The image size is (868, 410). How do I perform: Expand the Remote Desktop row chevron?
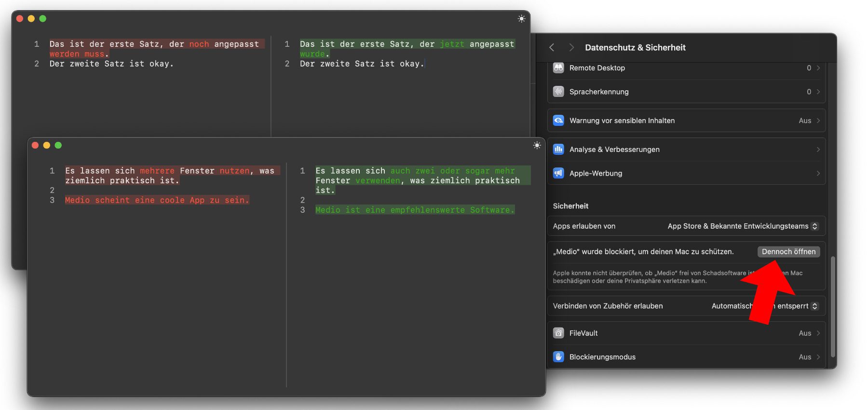coord(818,68)
